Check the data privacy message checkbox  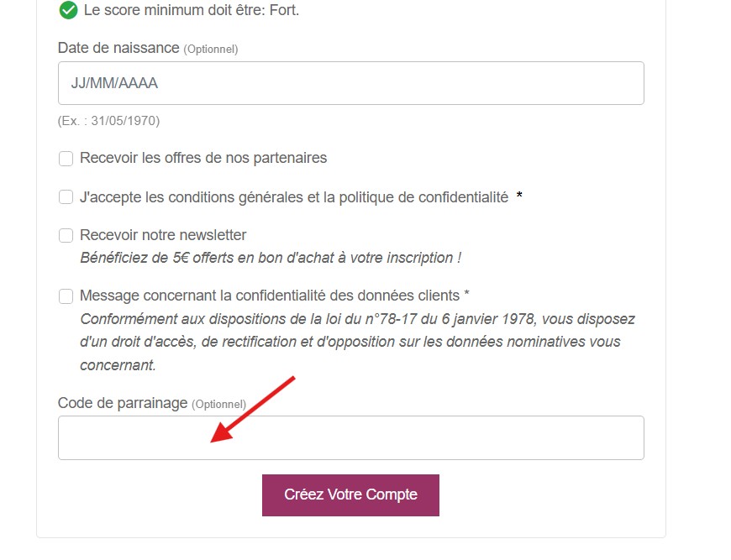[x=66, y=296]
